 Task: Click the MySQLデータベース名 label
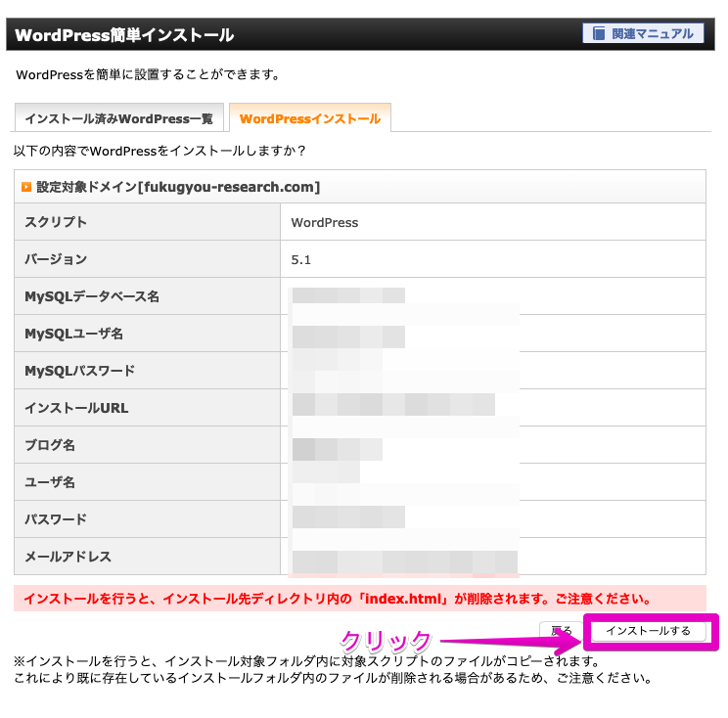[92, 296]
